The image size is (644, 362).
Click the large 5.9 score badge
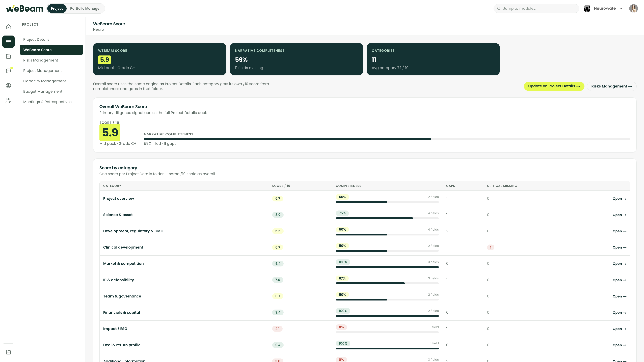[x=110, y=132]
